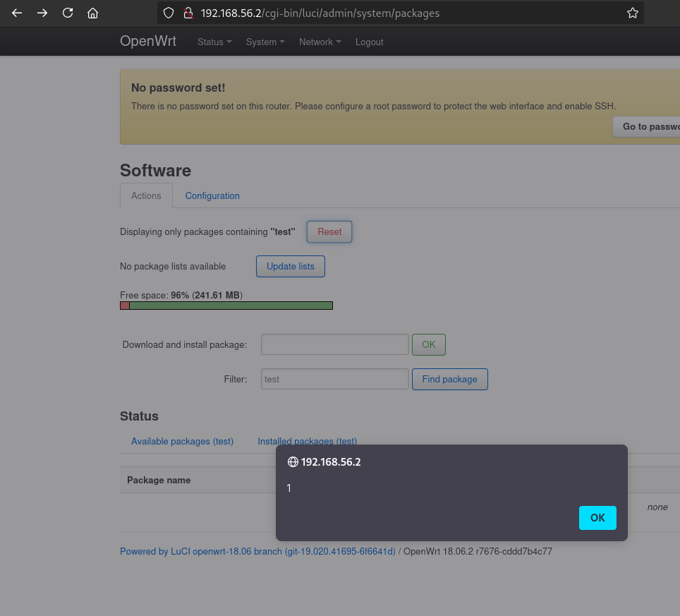
Task: Switch to the Configuration tab
Action: 212,195
